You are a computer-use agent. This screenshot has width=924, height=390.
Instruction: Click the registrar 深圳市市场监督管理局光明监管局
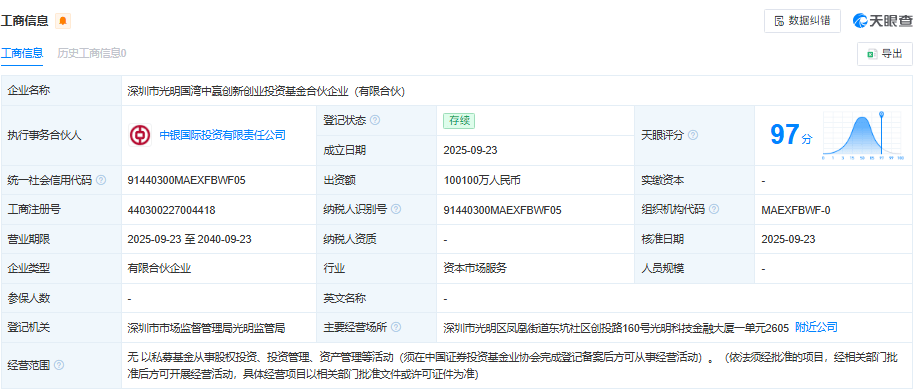206,328
